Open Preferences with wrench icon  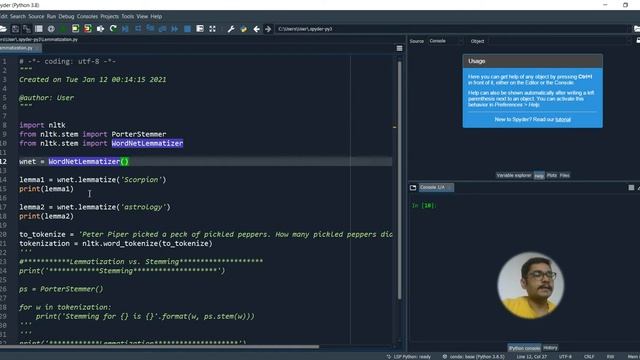click(231, 29)
